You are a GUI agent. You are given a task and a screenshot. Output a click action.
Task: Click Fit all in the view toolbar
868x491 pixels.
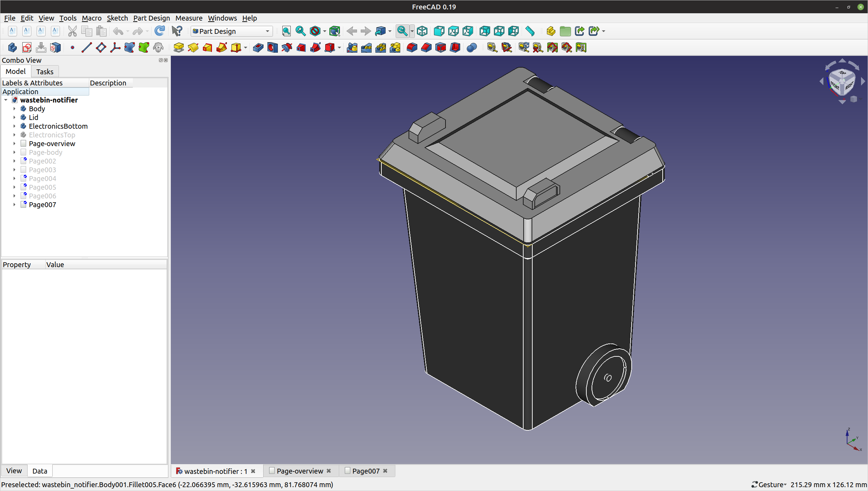tap(286, 31)
